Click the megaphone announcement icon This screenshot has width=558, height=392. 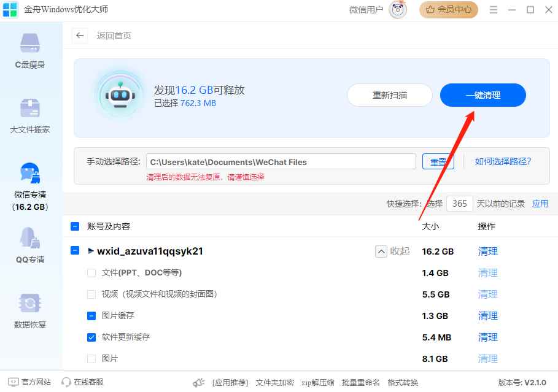(198, 383)
